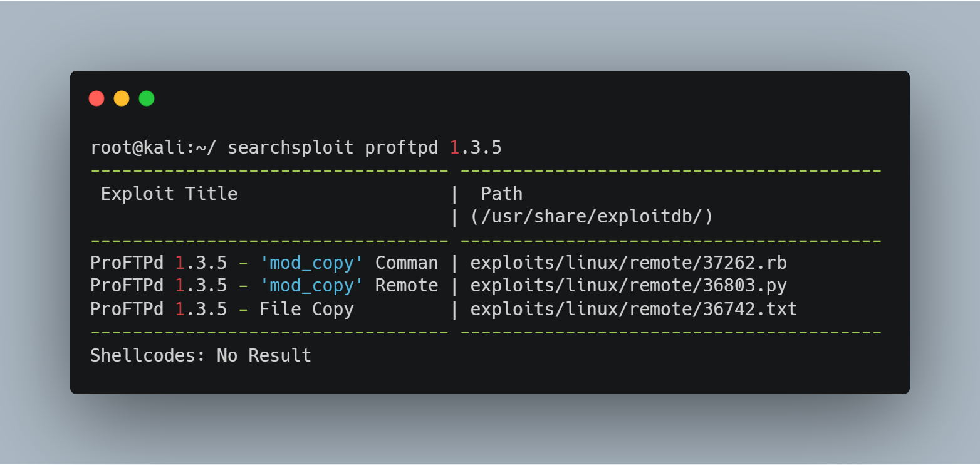980x465 pixels.
Task: Click the Path column header
Action: pyautogui.click(x=502, y=194)
